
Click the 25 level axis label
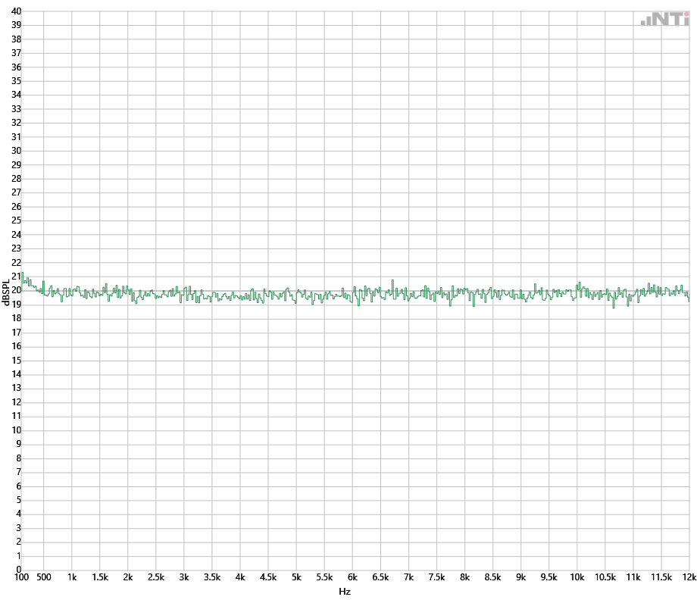(x=16, y=220)
